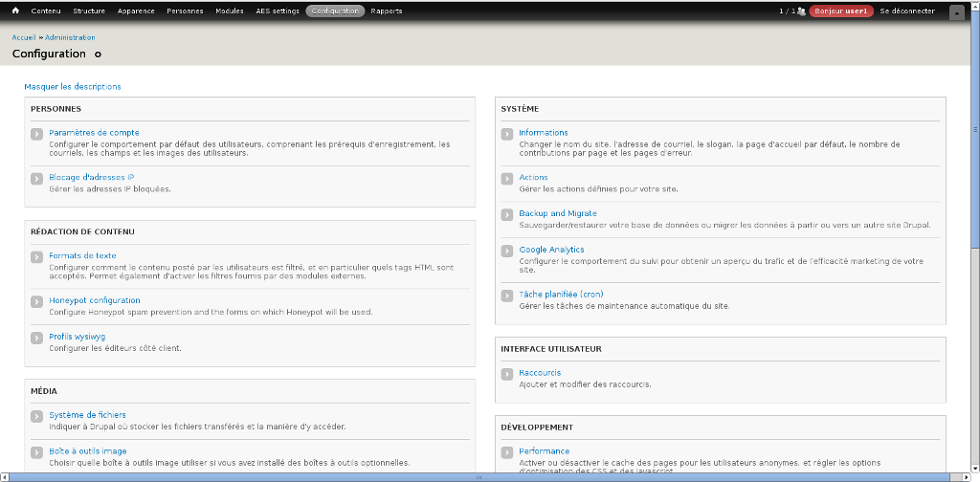Click Se déconnecter to log out
Screen dimensions: 980x482
[907, 11]
